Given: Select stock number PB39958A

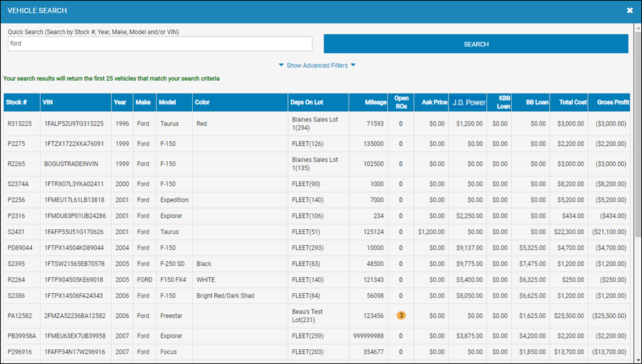Looking at the screenshot, I should coord(22,336).
